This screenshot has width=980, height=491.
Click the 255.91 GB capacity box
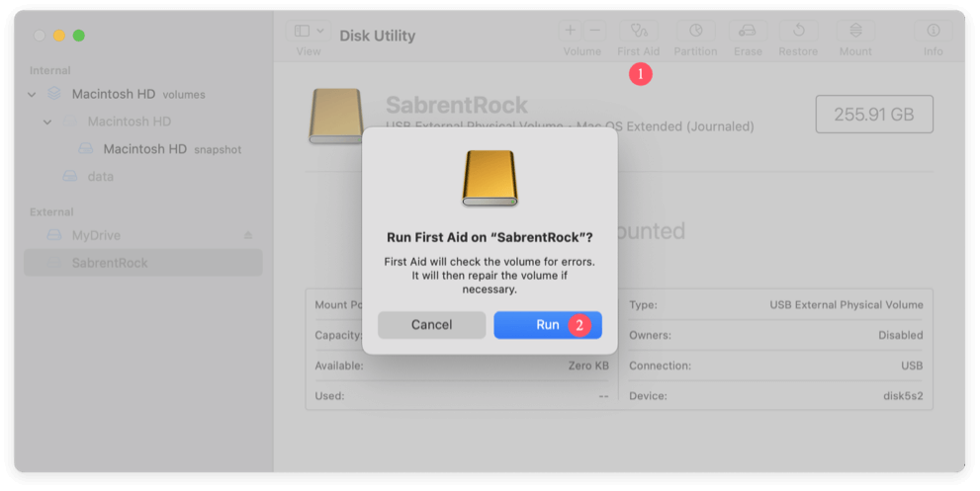(x=874, y=115)
